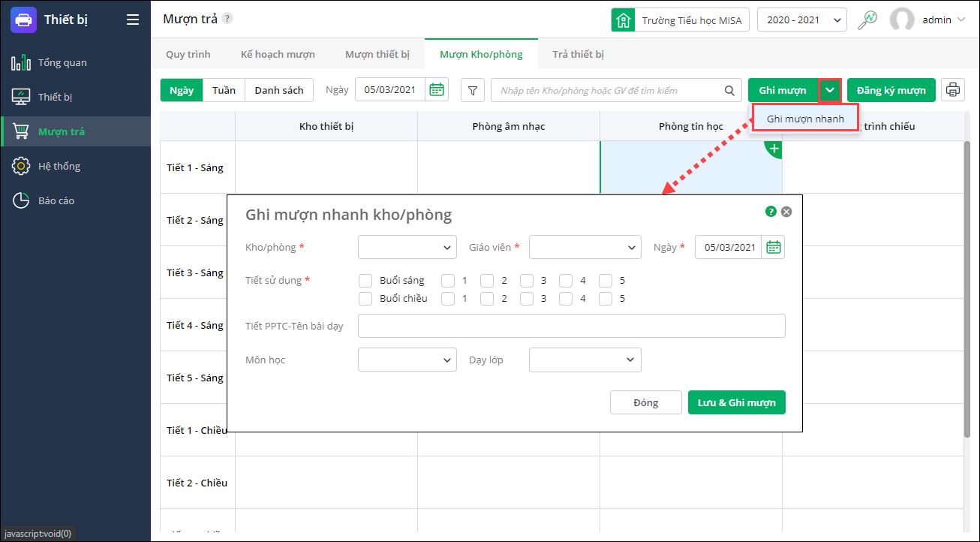This screenshot has width=980, height=542.
Task: Click the Ghi mượn button
Action: pos(783,90)
